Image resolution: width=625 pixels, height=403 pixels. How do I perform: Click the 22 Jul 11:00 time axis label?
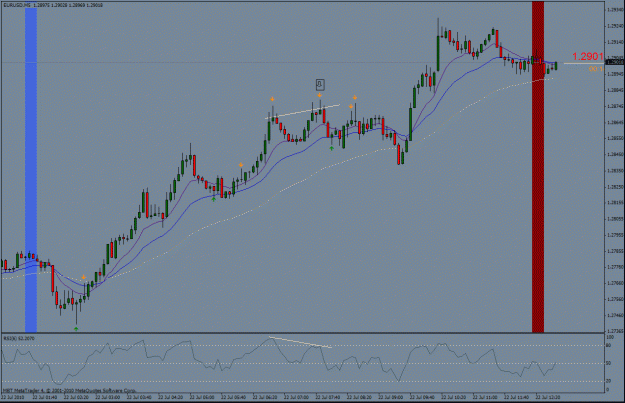click(485, 397)
